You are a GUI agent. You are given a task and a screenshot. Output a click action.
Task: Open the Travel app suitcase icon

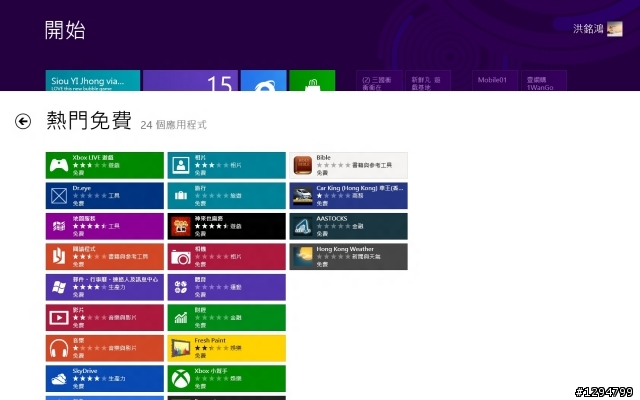(181, 196)
